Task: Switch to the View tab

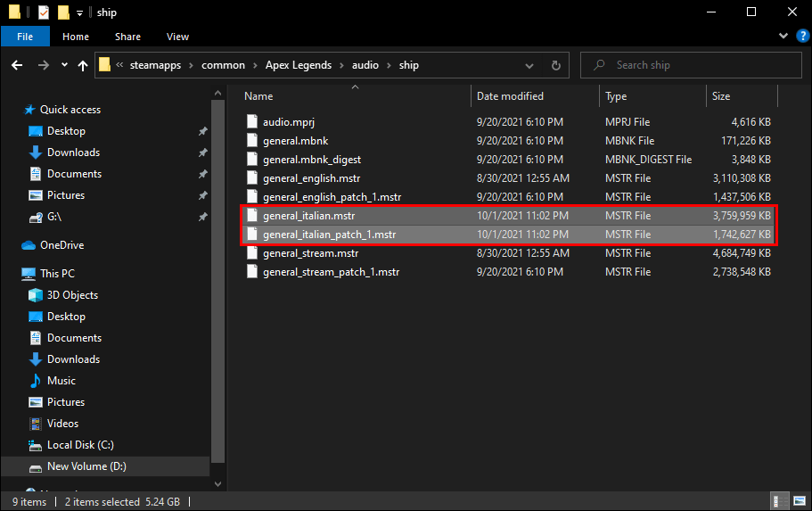Action: pos(177,37)
